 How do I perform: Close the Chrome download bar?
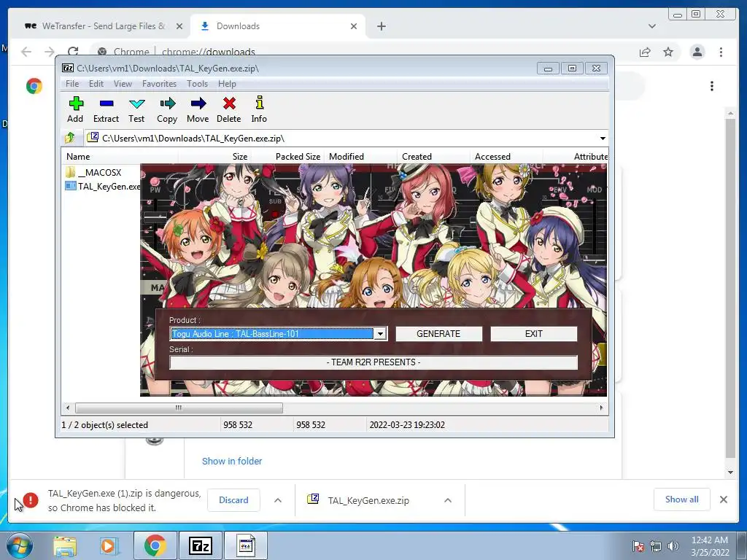724,499
